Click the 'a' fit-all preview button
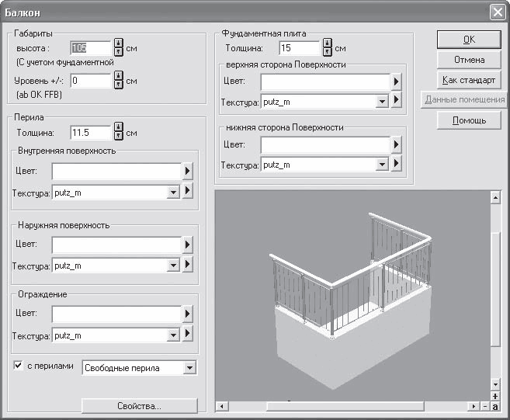The height and width of the screenshot is (420, 510). tap(495, 407)
